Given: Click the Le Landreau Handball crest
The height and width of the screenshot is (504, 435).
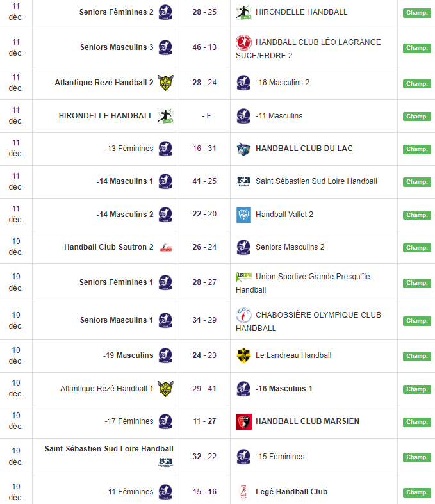Looking at the screenshot, I should pyautogui.click(x=243, y=355).
